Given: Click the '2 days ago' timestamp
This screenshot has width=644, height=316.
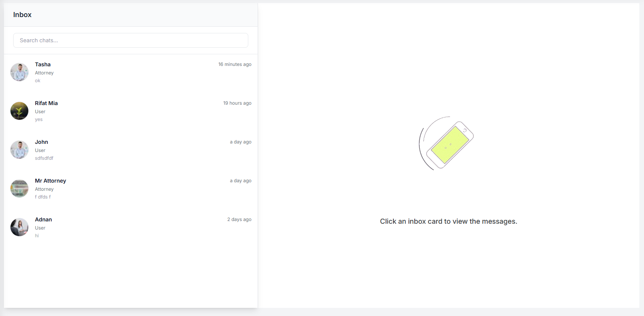Looking at the screenshot, I should pos(239,219).
